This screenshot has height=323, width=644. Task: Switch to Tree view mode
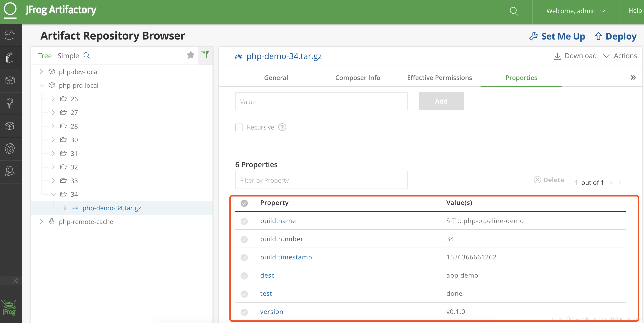pos(45,55)
